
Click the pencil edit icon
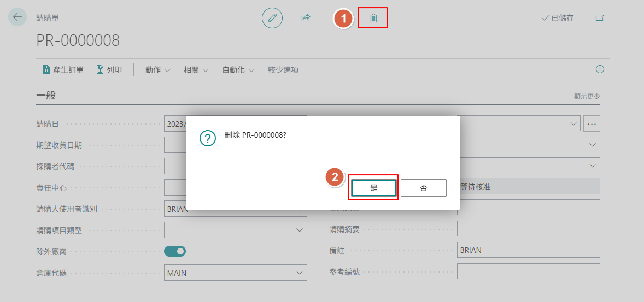click(272, 18)
